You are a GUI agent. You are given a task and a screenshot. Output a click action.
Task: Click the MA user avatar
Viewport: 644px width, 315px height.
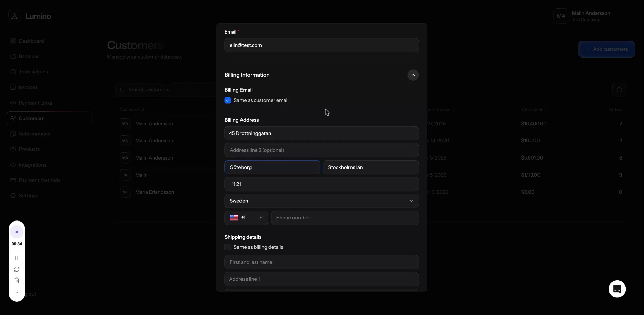tap(561, 16)
